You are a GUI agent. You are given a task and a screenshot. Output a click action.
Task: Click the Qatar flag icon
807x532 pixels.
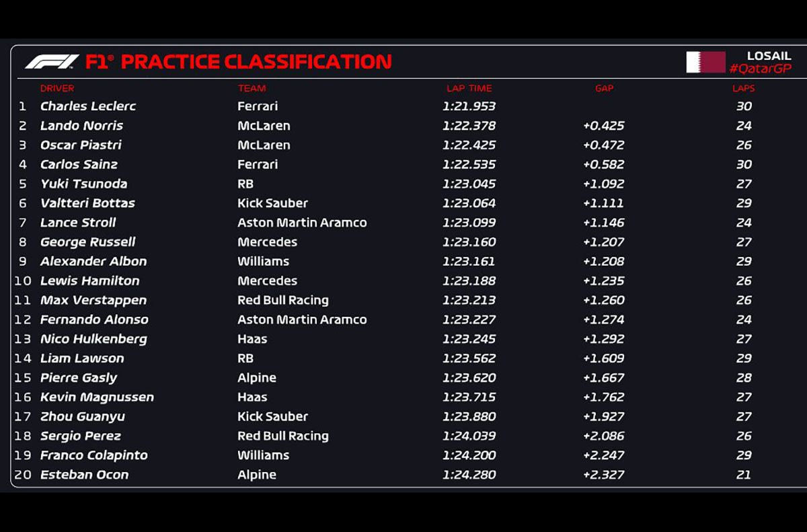tap(705, 62)
